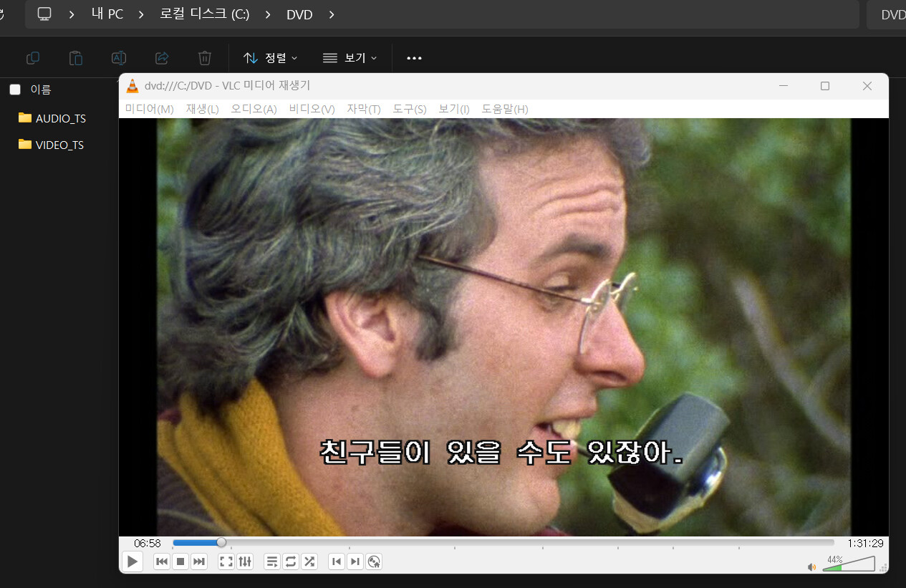The width and height of the screenshot is (906, 588).
Task: Click the VLC cone icon in title bar
Action: pos(132,86)
